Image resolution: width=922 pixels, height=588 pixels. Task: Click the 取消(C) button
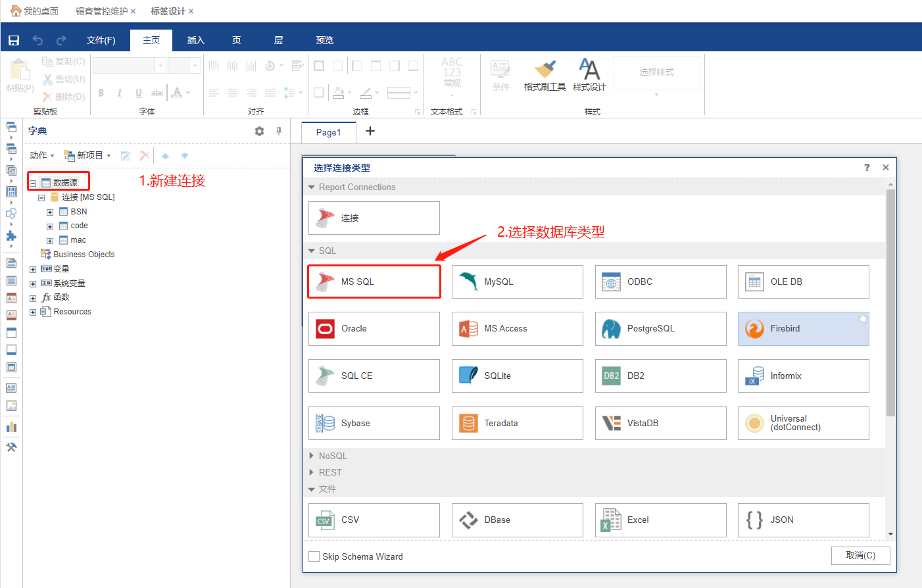point(860,556)
